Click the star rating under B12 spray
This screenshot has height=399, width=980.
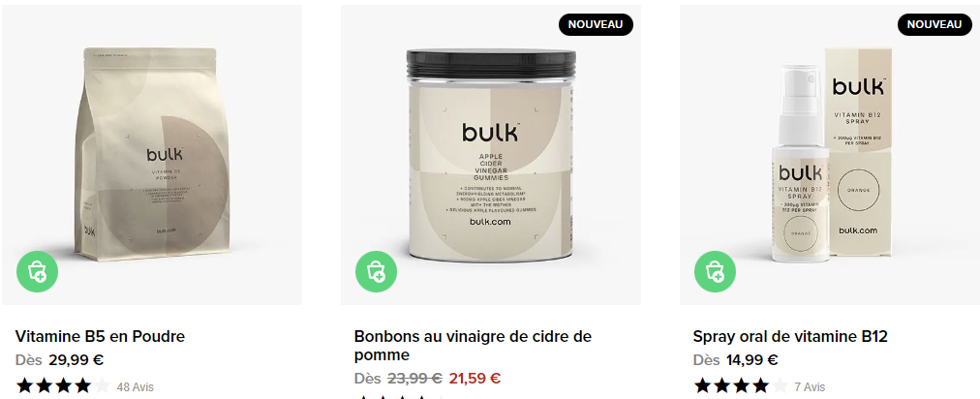(x=741, y=385)
